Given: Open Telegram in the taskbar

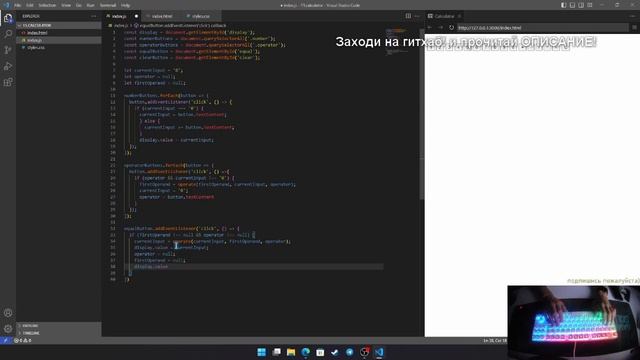Looking at the screenshot, I should click(x=350, y=352).
